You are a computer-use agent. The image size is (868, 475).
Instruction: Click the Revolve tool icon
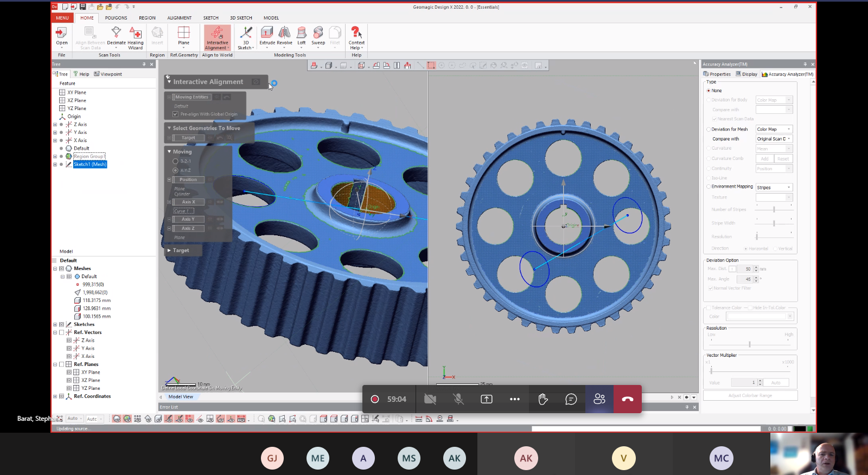point(284,35)
